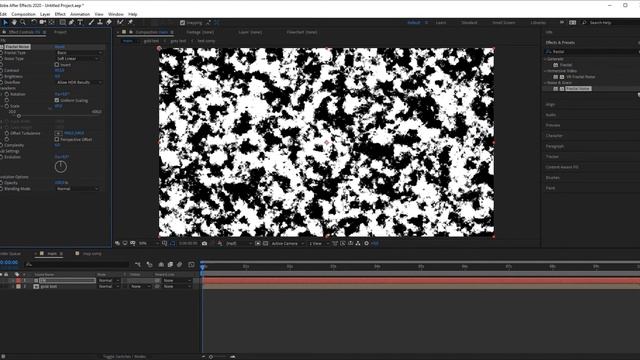Open the Character panel header
Screen dimensions: 640x360
tap(554, 136)
